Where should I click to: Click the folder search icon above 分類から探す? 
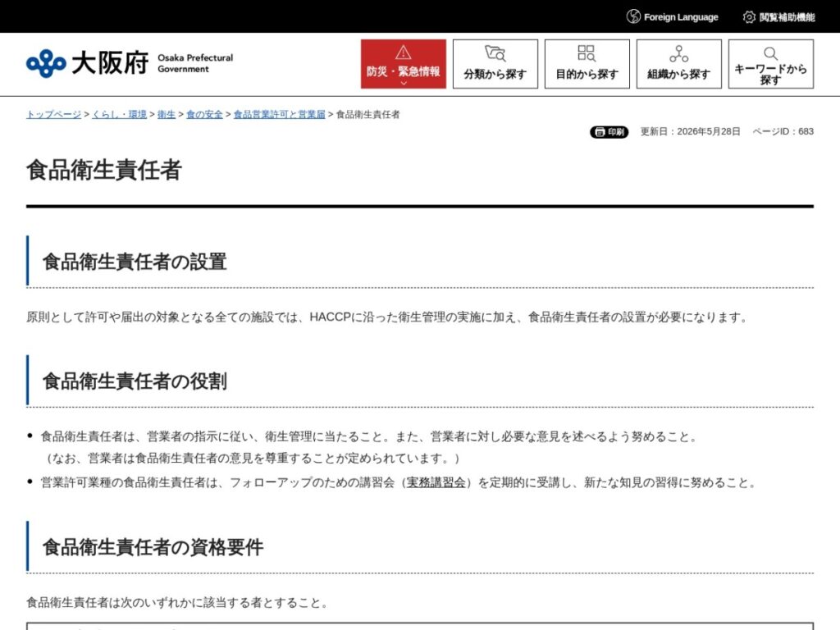pos(495,53)
